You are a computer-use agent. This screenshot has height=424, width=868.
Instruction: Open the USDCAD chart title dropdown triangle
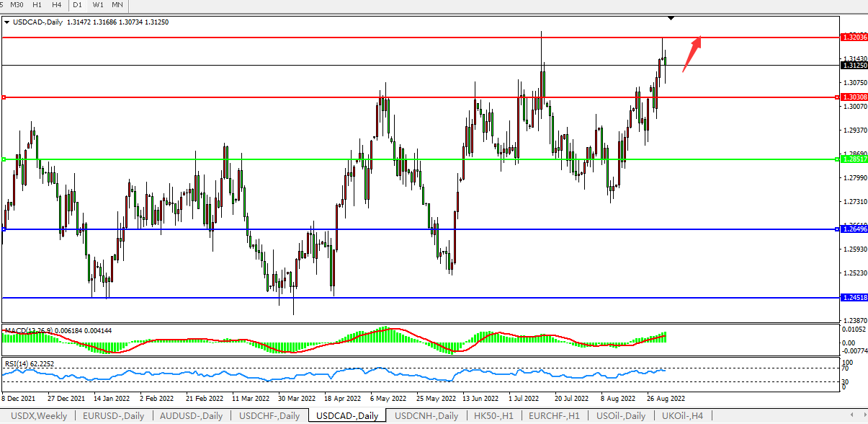(x=7, y=22)
